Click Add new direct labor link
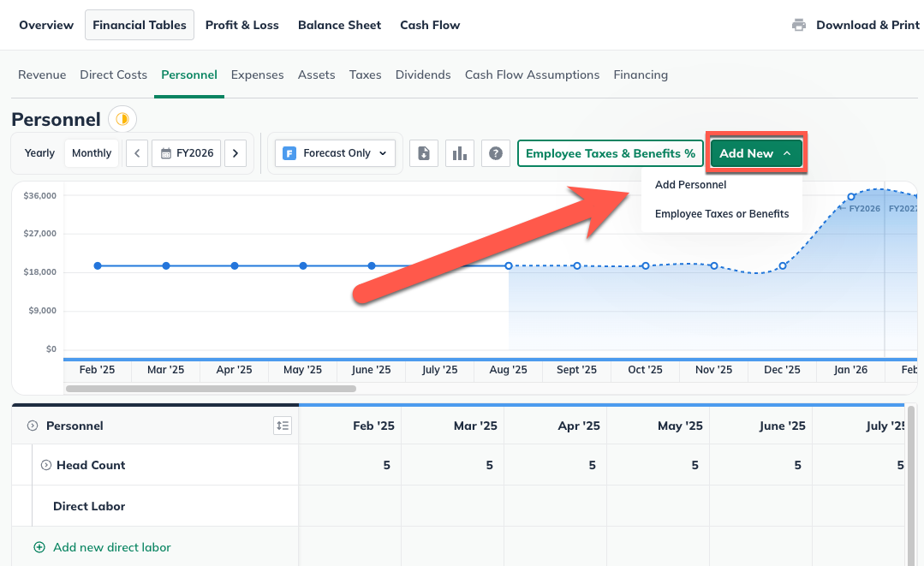The width and height of the screenshot is (924, 566). point(111,547)
